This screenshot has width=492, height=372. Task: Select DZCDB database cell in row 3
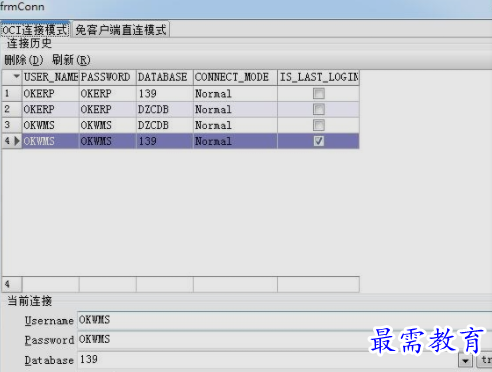(x=165, y=125)
